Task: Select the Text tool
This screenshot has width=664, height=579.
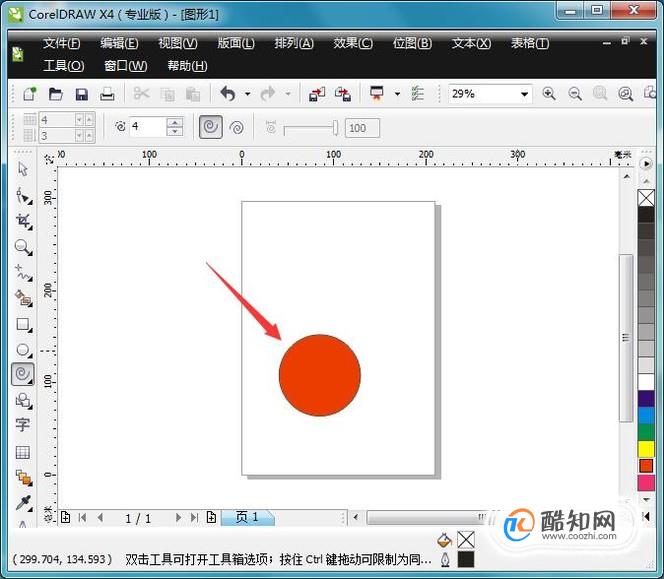Action: (22, 424)
